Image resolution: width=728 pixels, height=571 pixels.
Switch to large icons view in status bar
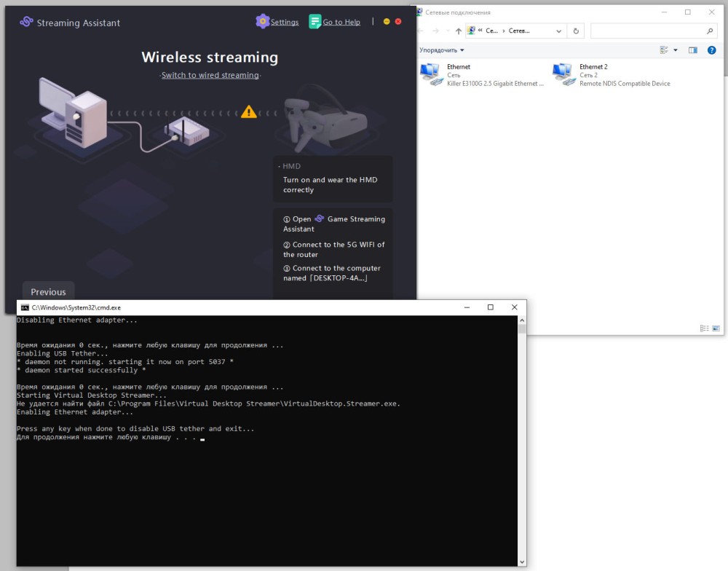point(716,328)
